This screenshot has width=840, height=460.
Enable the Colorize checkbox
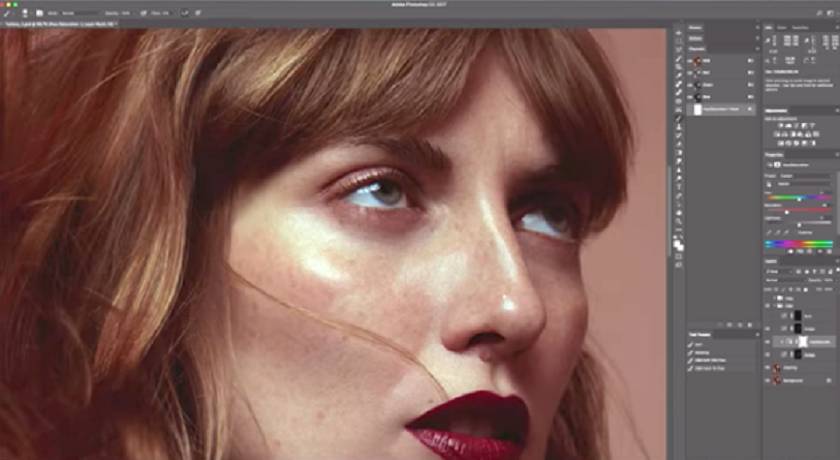(x=798, y=233)
